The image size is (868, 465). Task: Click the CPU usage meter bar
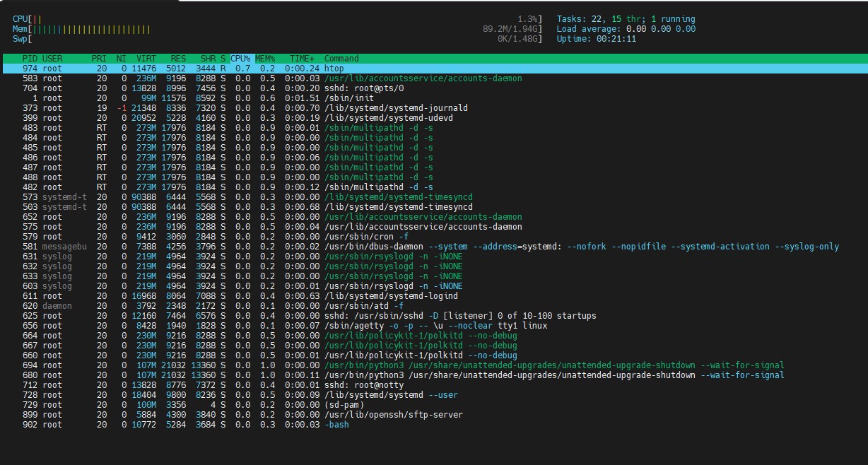pos(277,19)
